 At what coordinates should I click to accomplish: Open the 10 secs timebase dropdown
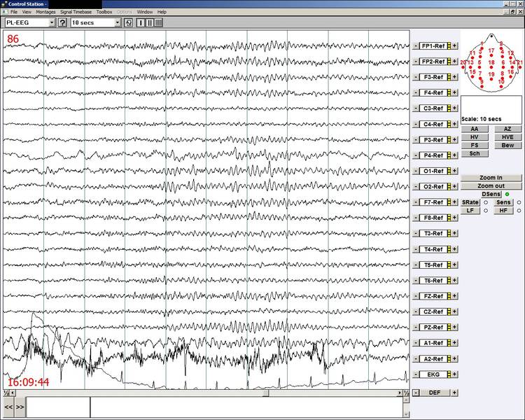(118, 22)
